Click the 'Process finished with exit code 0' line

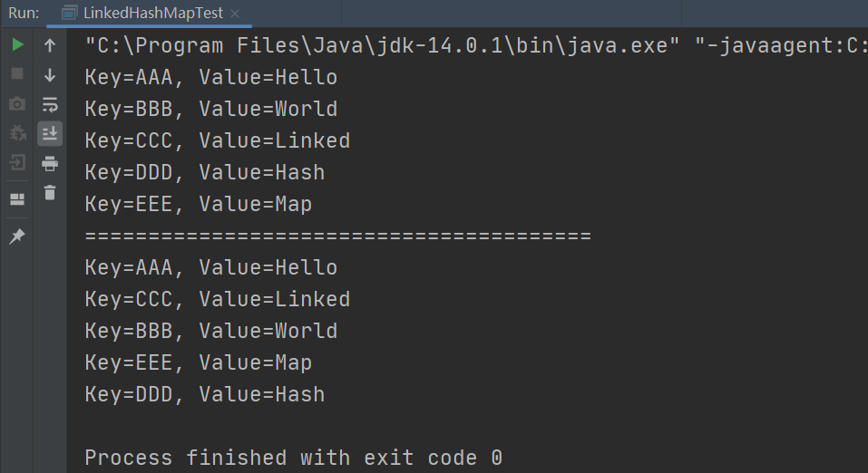click(293, 458)
